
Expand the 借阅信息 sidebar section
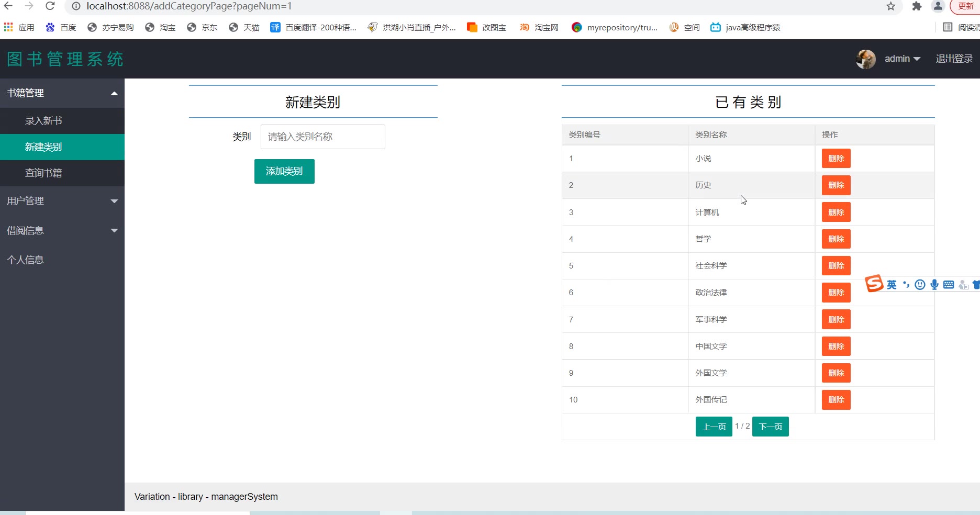[62, 230]
